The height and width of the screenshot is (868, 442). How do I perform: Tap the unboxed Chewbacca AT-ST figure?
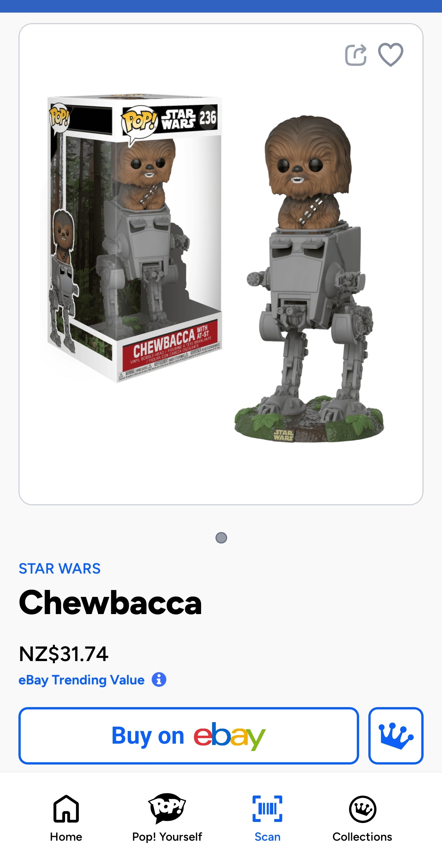tap(308, 279)
